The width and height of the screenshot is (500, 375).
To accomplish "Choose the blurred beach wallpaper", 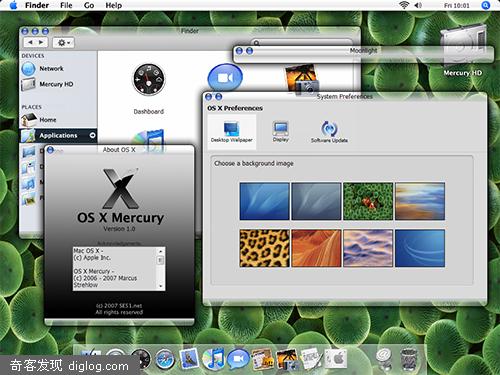I will pos(420,201).
